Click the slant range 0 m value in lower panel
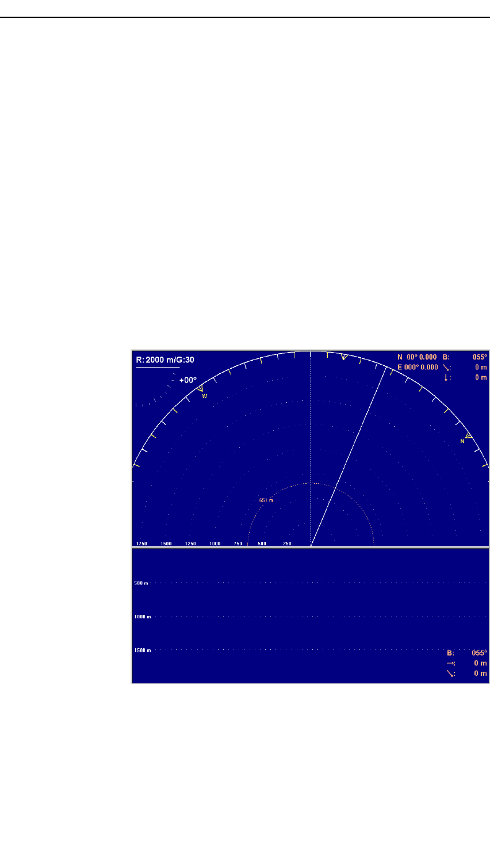The width and height of the screenshot is (490, 868). coord(481,674)
